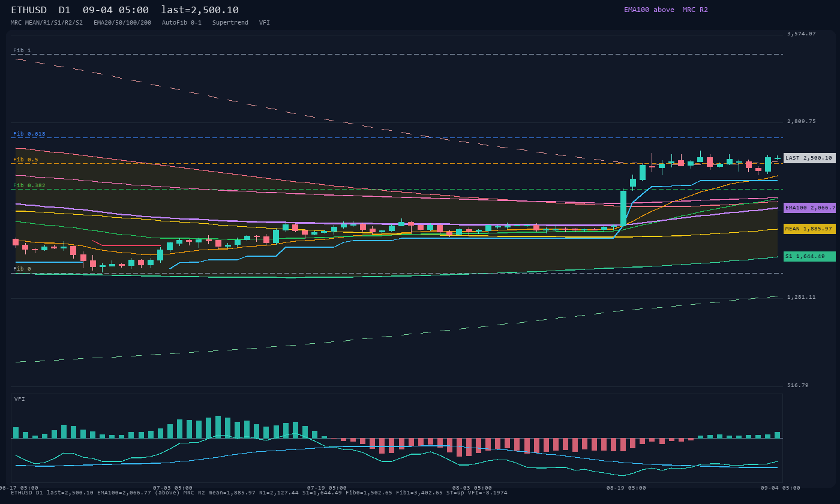
Task: Click the ETHUSD D1 chart title
Action: click(41, 10)
